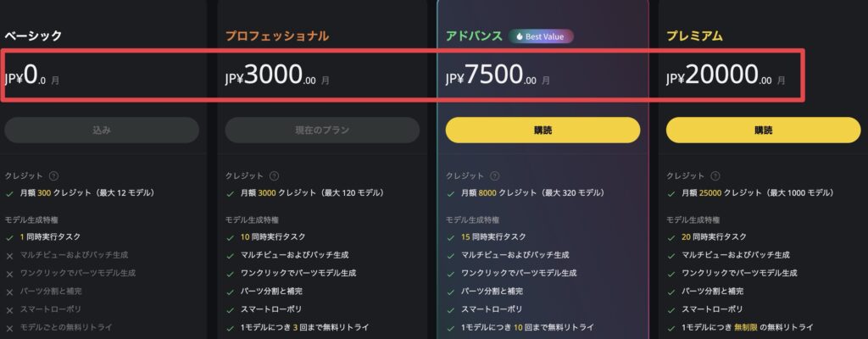The height and width of the screenshot is (339, 868).
Task: Click the 込み button under ベーシック
Action: [102, 130]
